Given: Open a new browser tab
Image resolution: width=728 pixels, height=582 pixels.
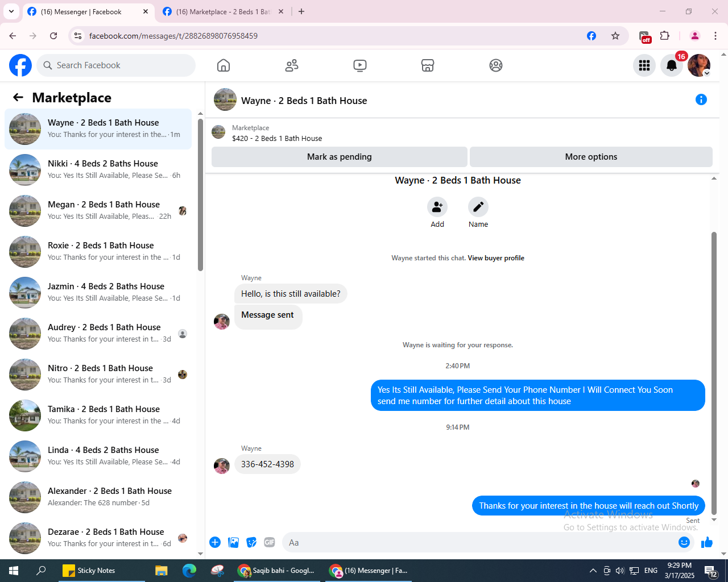Looking at the screenshot, I should click(301, 11).
